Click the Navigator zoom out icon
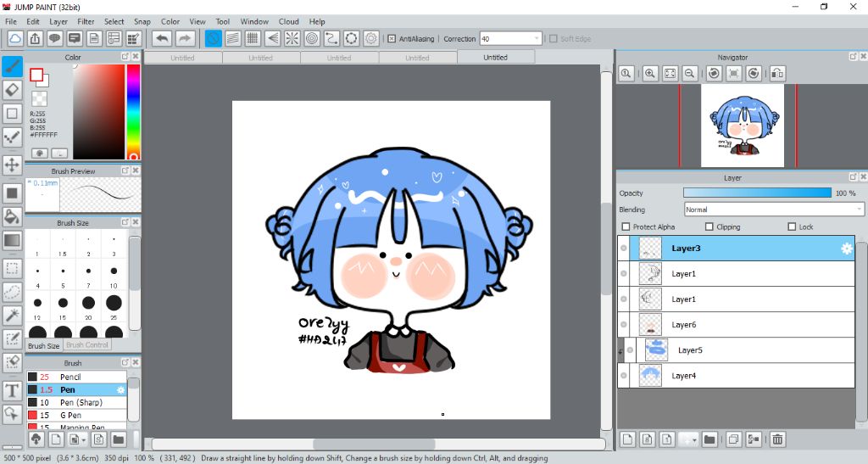868x464 pixels. 690,74
